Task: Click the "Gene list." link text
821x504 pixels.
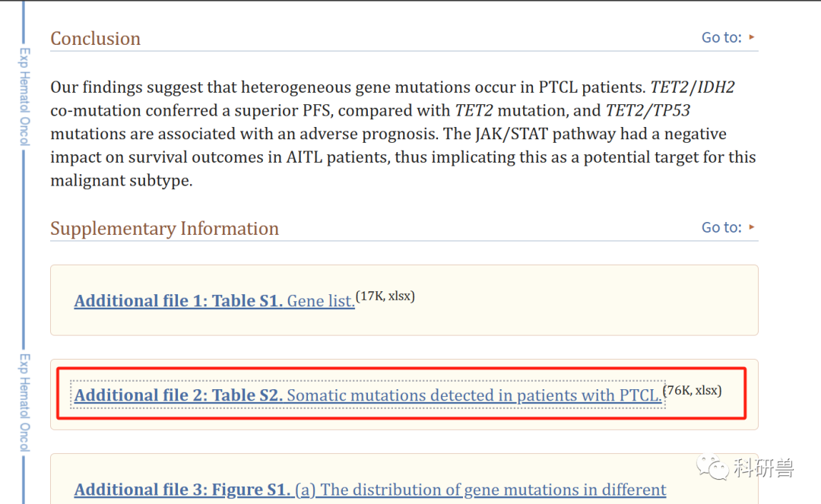Action: tap(320, 301)
